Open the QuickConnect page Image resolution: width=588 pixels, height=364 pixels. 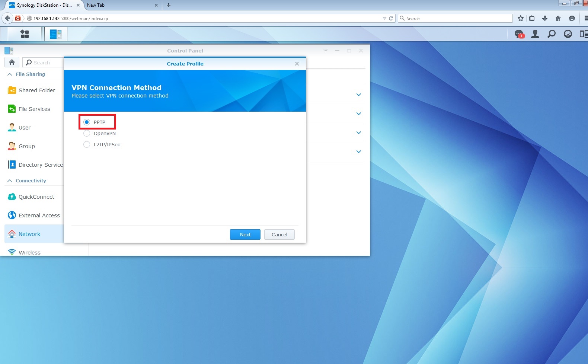(x=36, y=197)
